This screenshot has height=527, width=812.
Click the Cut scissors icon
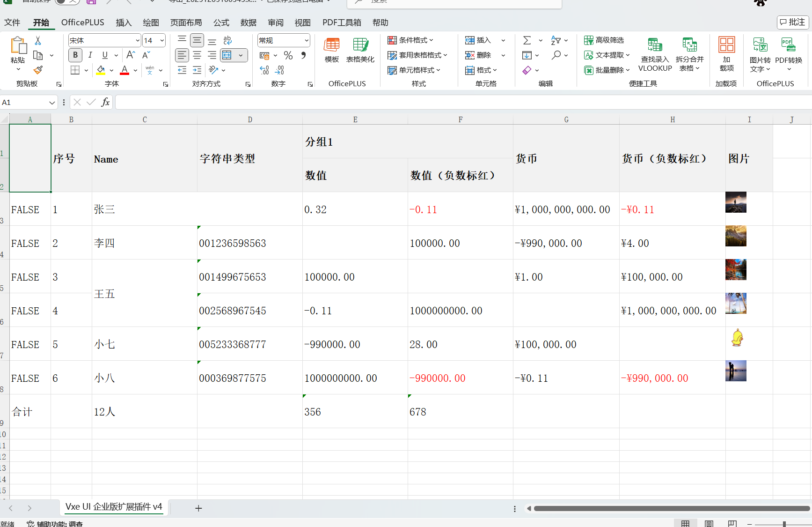click(38, 41)
